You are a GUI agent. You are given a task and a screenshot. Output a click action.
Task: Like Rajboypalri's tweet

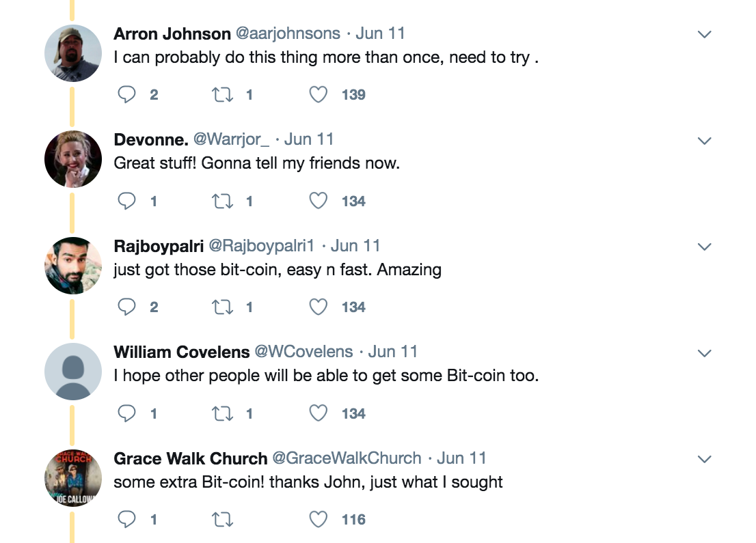click(319, 307)
